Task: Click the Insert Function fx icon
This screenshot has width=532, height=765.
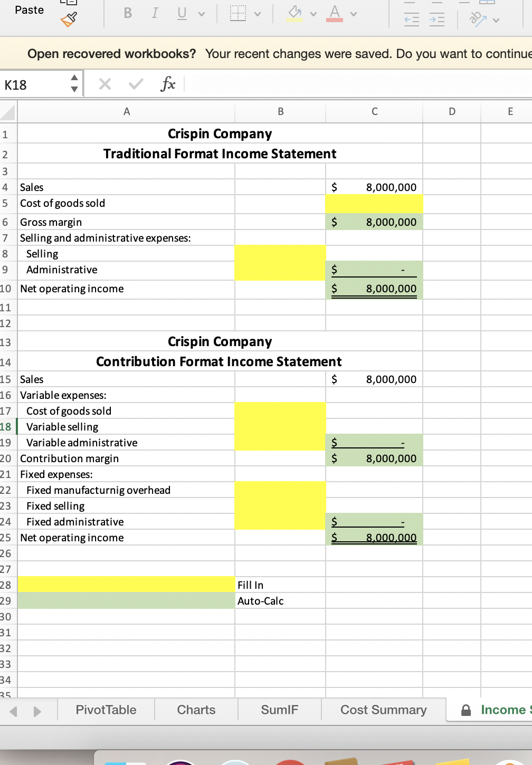Action: (168, 83)
